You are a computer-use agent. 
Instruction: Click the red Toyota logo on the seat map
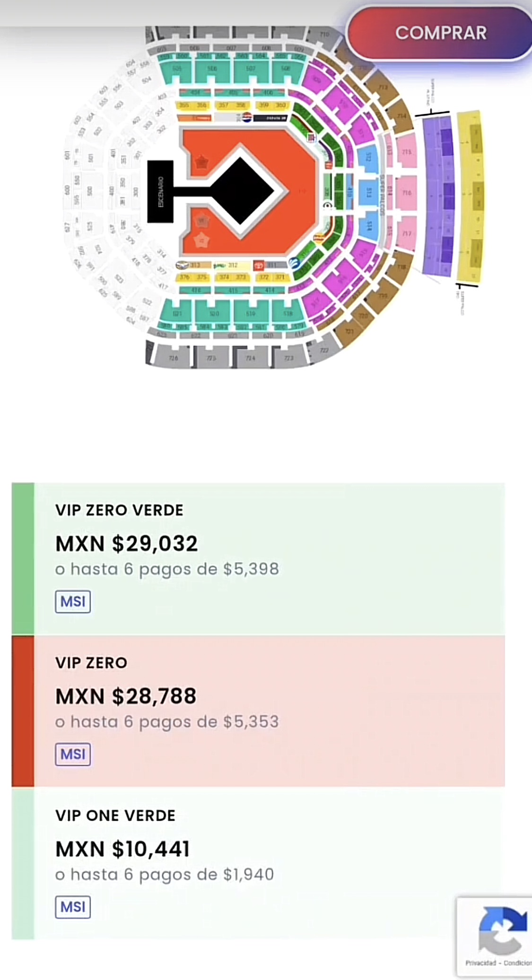coord(259,265)
